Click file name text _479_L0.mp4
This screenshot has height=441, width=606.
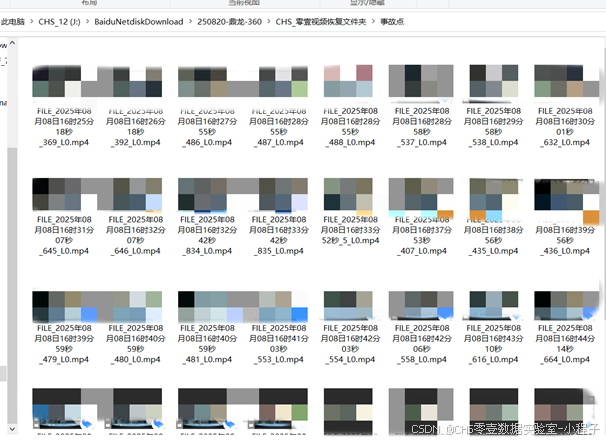[64, 359]
